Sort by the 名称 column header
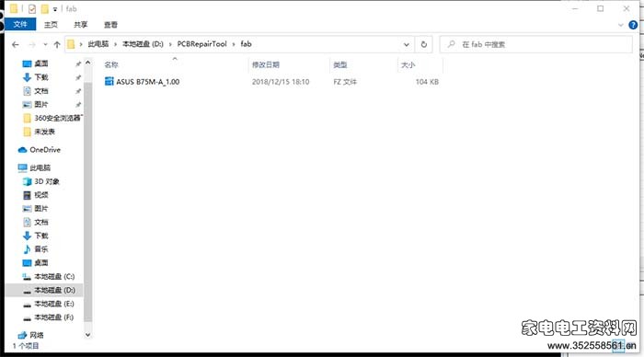The image size is (644, 357). point(111,65)
